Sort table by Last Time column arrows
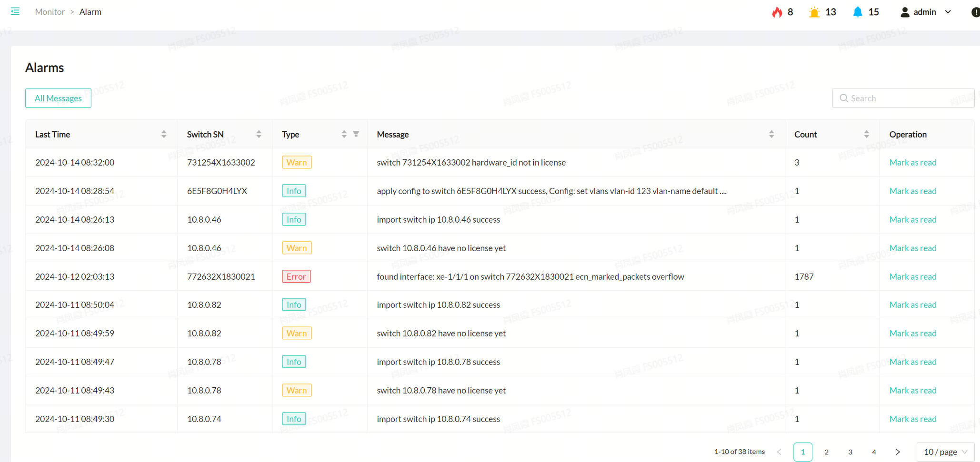980x462 pixels. tap(164, 134)
